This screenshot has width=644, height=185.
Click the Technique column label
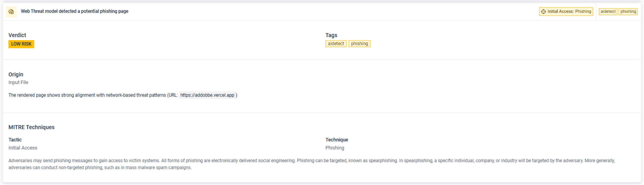point(337,140)
